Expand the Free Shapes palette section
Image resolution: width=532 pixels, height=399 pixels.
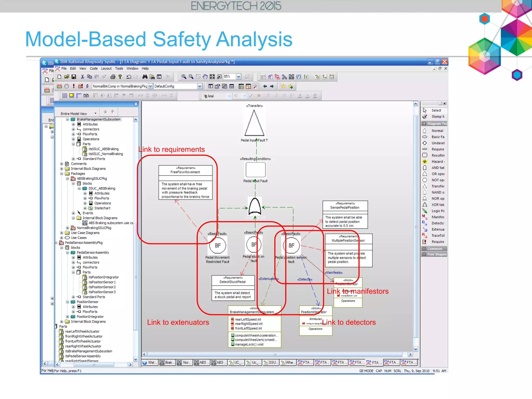tap(424, 254)
